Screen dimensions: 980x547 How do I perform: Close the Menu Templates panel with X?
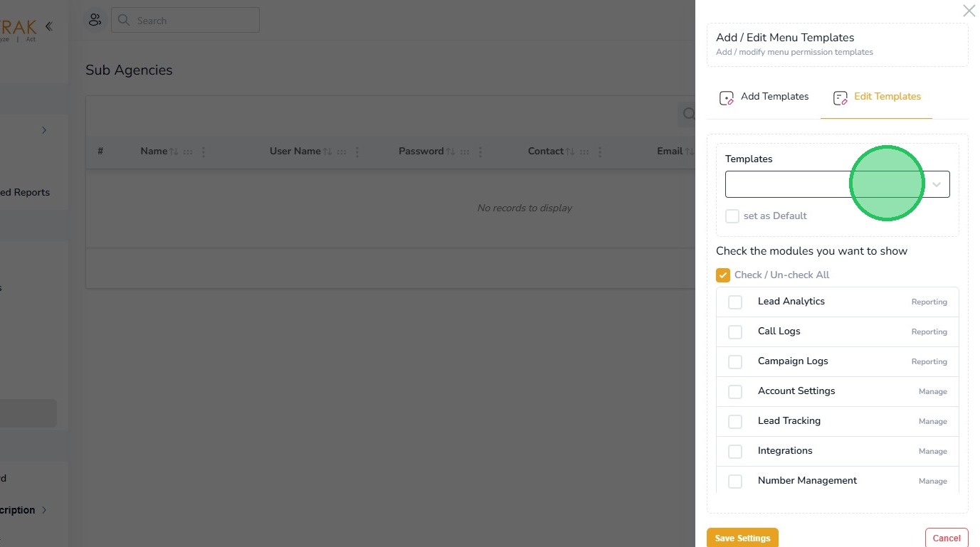point(969,11)
